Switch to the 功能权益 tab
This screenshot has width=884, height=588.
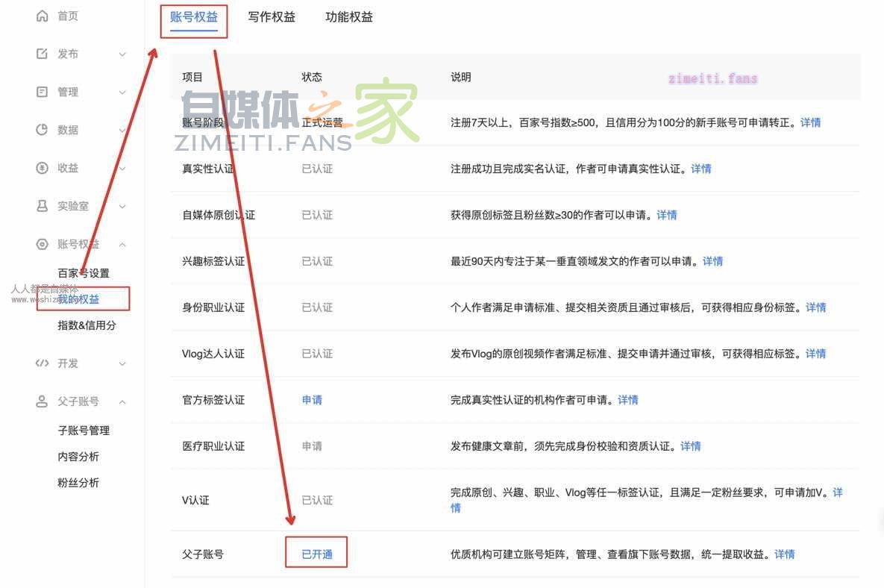349,17
